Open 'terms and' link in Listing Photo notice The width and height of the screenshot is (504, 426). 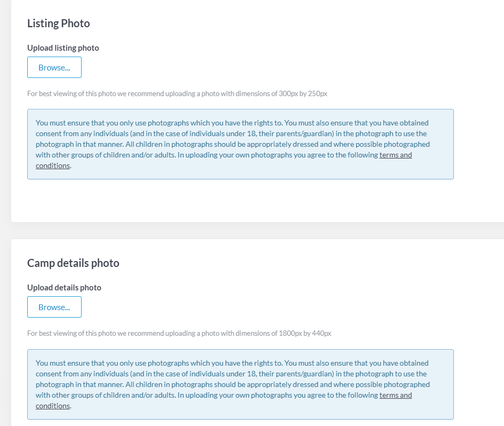pyautogui.click(x=395, y=155)
